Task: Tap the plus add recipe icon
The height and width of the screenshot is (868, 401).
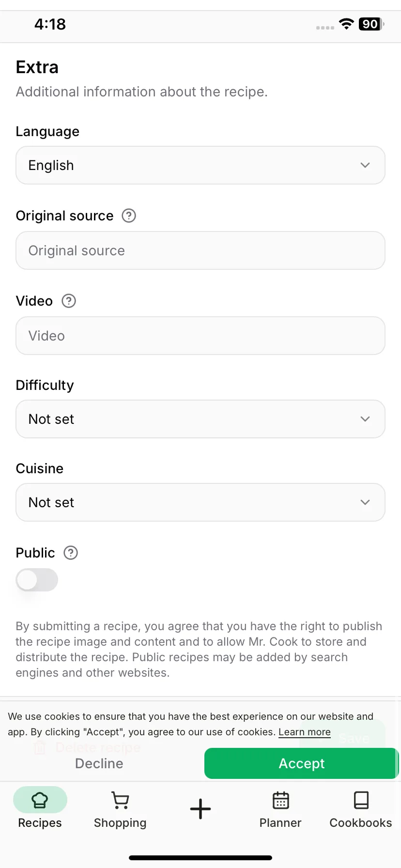Action: pos(200,809)
